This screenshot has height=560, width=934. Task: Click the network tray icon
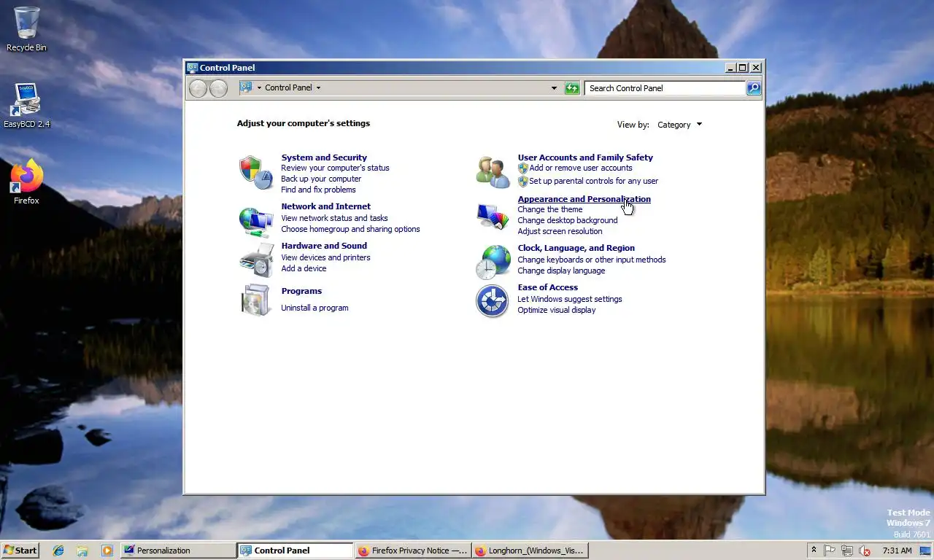tap(847, 551)
